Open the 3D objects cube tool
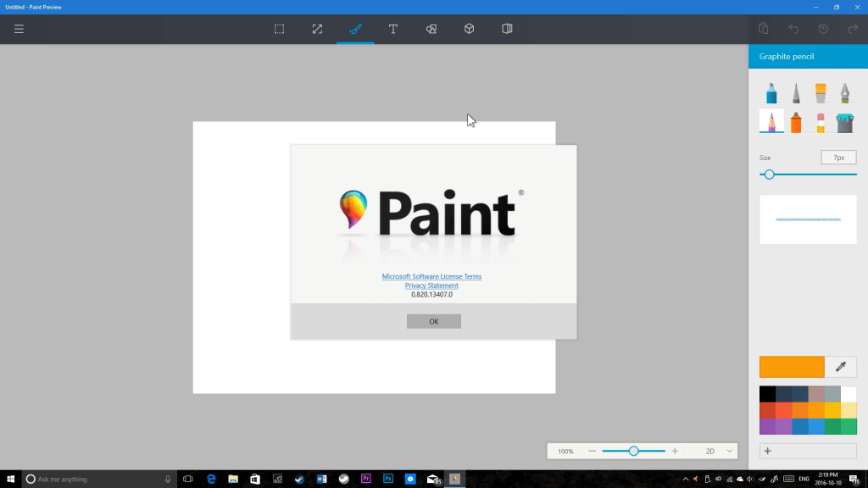This screenshot has width=868, height=488. click(x=469, y=29)
